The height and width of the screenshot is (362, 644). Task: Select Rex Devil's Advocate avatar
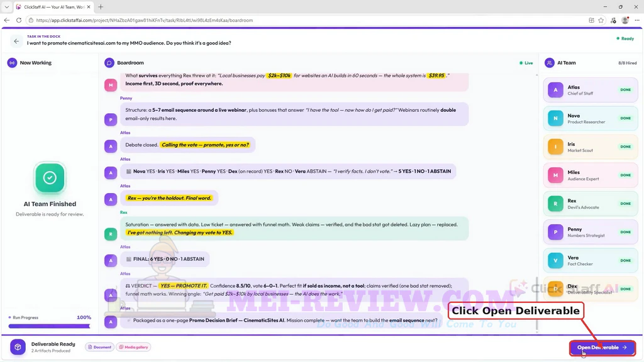[x=555, y=204]
